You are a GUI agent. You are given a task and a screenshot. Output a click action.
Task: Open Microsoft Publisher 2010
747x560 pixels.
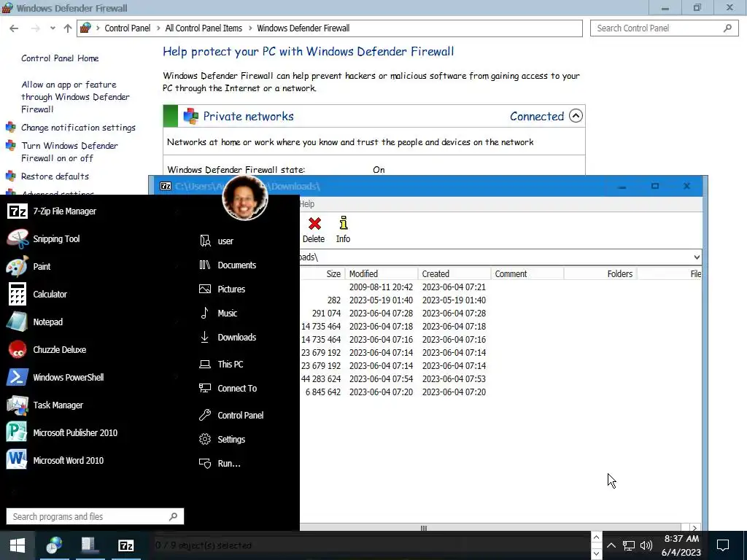(62, 432)
